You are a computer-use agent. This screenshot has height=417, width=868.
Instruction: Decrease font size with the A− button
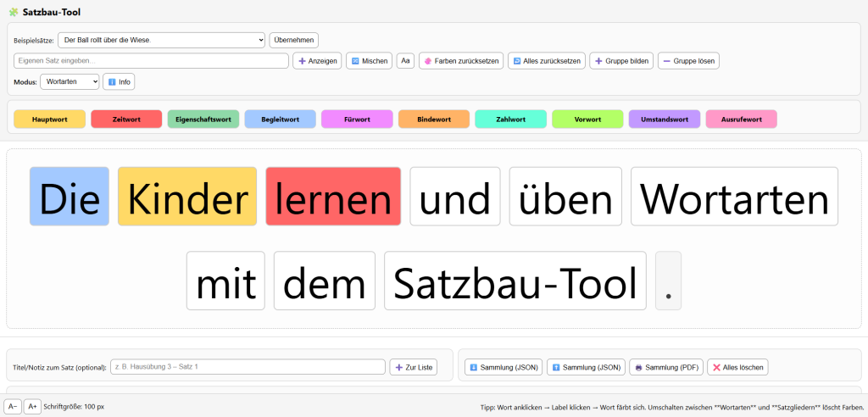pos(13,406)
